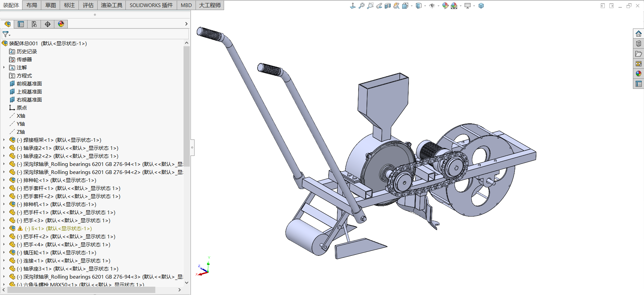Open the MBD ribbon tab

click(x=186, y=5)
